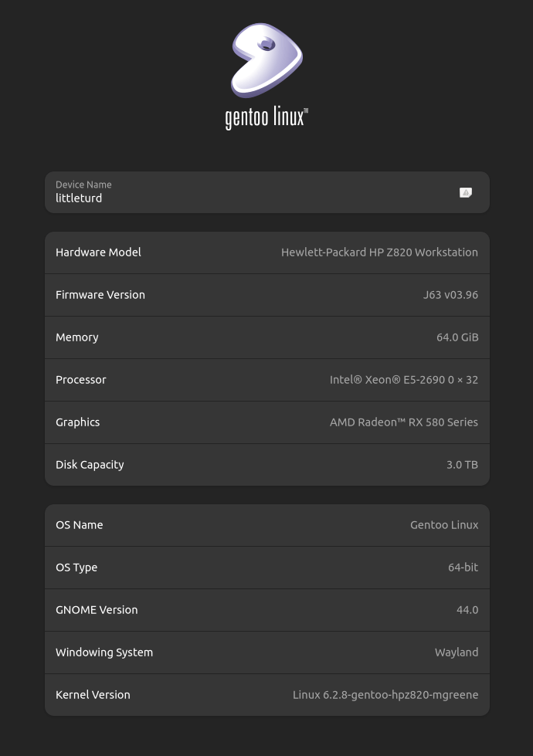
Task: Click the Gentoo Linux logo
Action: (266, 60)
